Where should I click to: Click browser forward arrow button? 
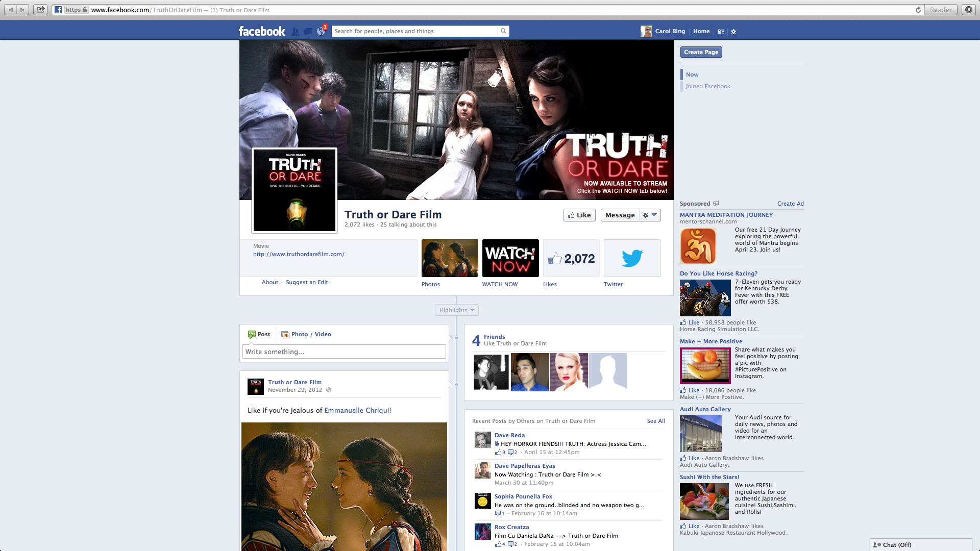pos(22,10)
